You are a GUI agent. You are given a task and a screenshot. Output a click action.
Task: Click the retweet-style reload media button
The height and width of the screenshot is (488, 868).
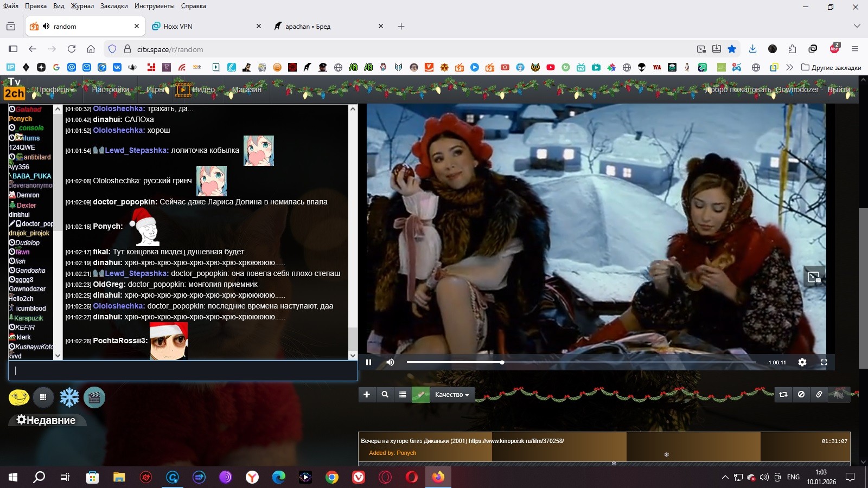pos(783,395)
